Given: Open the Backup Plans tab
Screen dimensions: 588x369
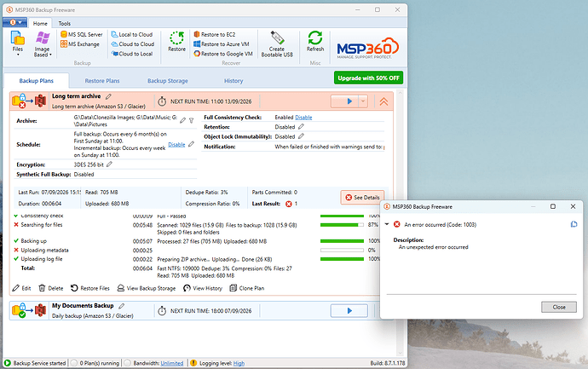Looking at the screenshot, I should pyautogui.click(x=37, y=81).
